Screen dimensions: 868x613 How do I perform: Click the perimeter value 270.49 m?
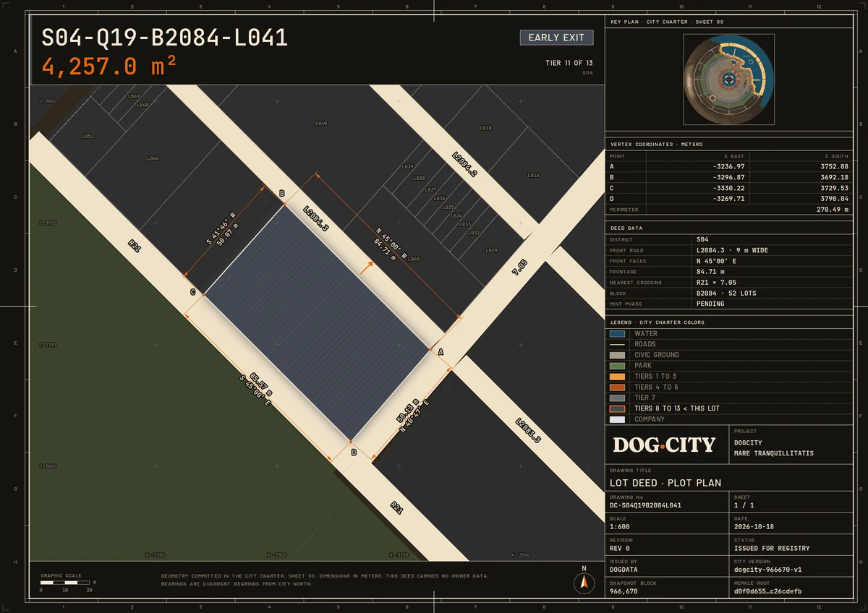832,210
